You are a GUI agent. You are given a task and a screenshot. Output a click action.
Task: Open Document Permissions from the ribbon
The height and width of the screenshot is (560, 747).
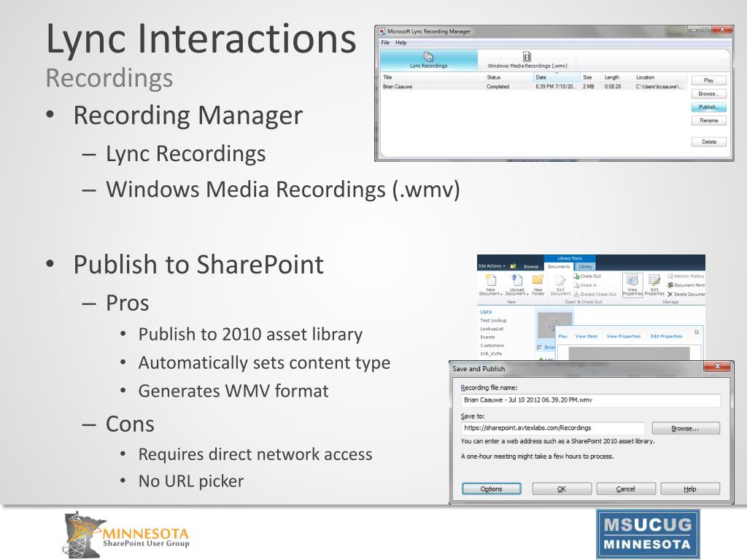[x=686, y=285]
